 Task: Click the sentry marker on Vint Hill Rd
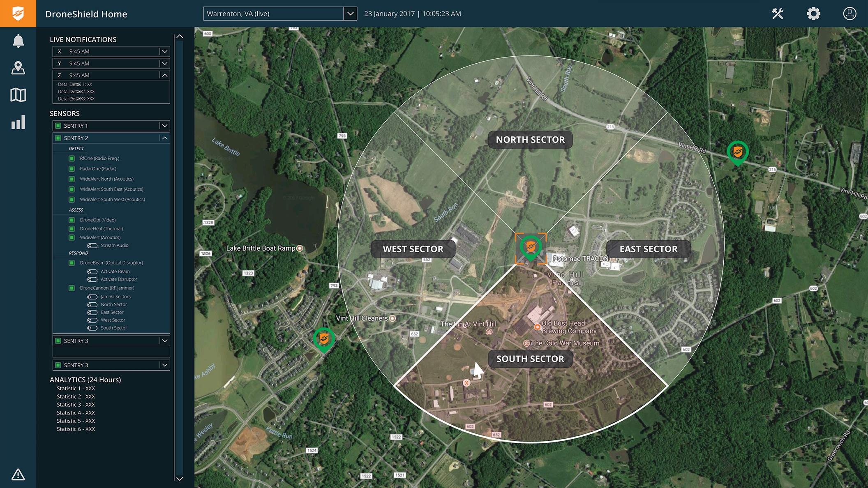click(x=737, y=152)
